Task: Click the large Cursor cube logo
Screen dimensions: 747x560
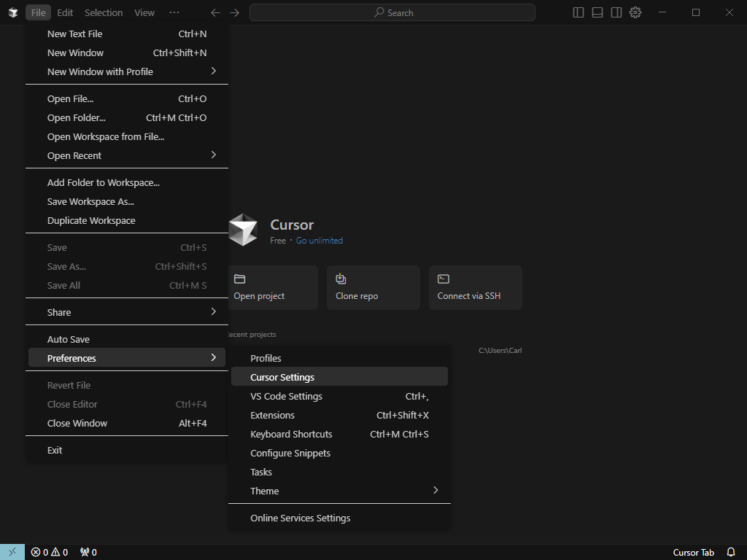Action: click(243, 230)
